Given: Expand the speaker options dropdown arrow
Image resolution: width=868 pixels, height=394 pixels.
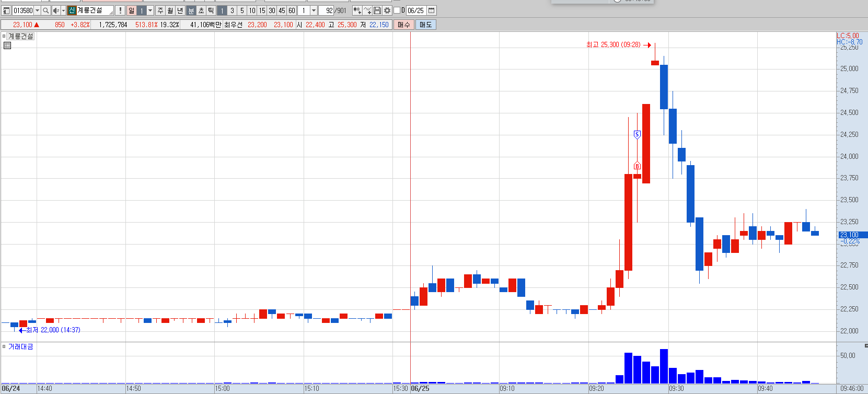Looking at the screenshot, I should 64,10.
